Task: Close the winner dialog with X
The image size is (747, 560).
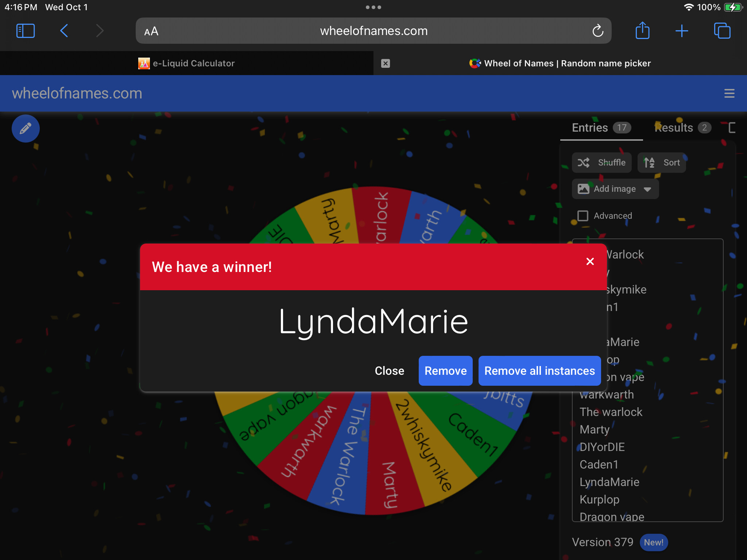Action: [590, 261]
